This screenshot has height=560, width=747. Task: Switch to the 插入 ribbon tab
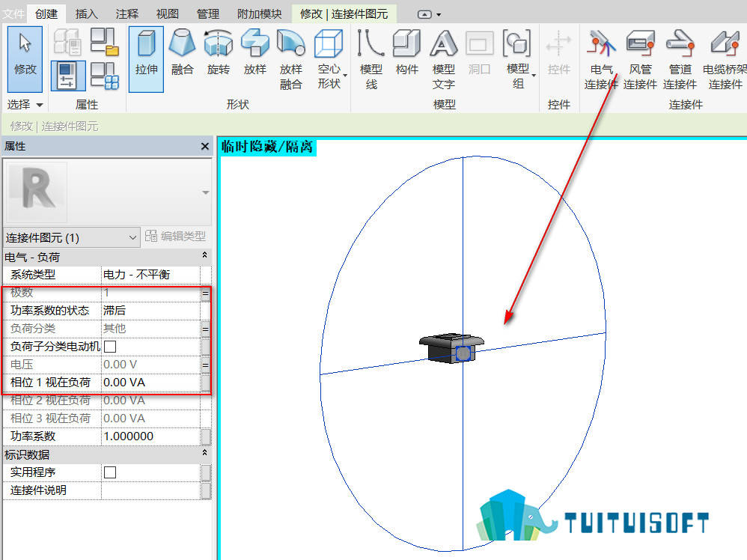[x=87, y=13]
